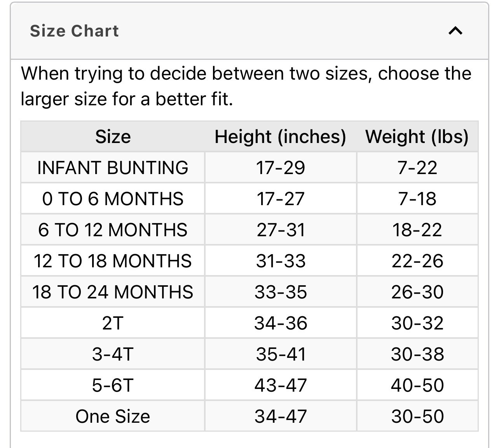Click the 18 TO 24 MONTHS cell
The image size is (499, 448).
coord(113,292)
